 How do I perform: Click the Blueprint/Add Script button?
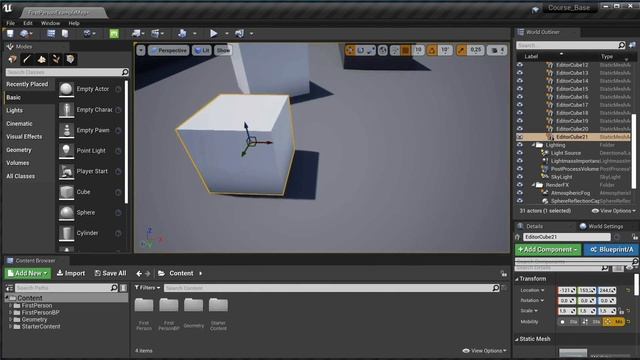point(611,249)
